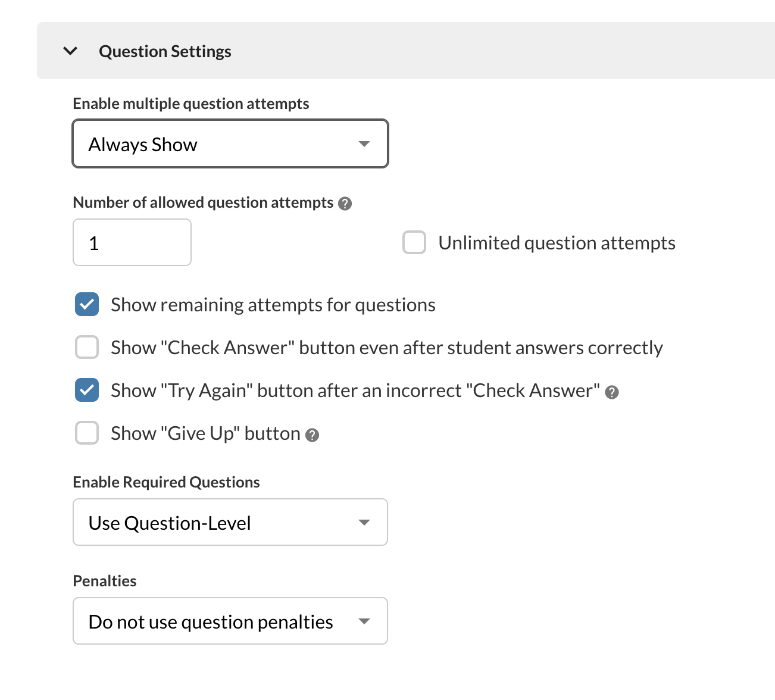The height and width of the screenshot is (700, 775).
Task: Collapse the Question Settings section chevron
Action: 70,51
